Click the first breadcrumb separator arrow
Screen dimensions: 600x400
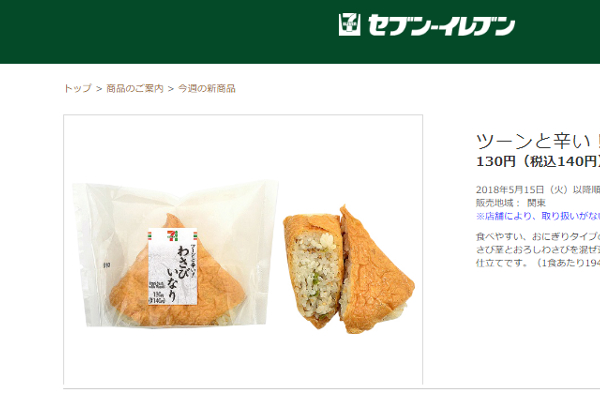tap(99, 89)
